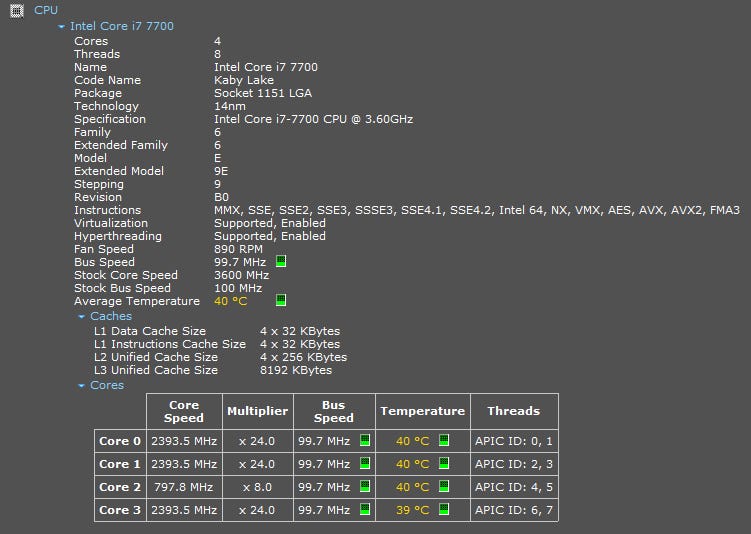751x534 pixels.
Task: Click the Cores heading label
Action: point(107,385)
